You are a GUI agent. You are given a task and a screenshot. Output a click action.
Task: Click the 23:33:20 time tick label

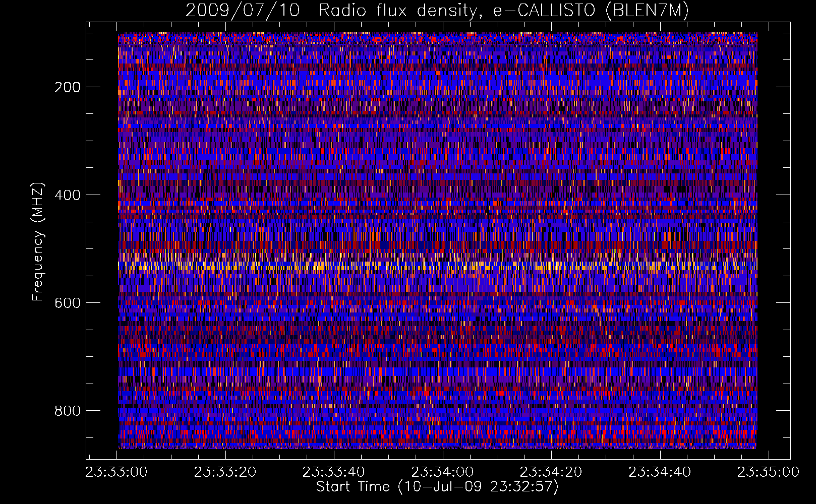click(225, 472)
